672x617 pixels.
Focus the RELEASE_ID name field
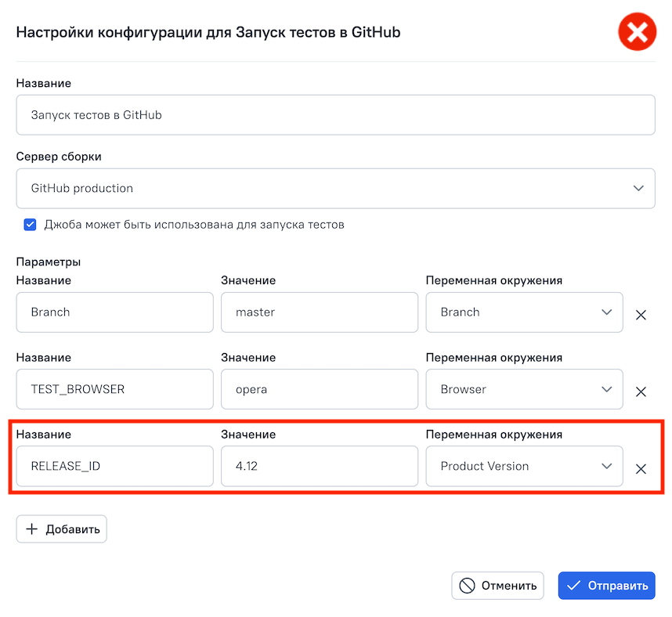point(114,466)
